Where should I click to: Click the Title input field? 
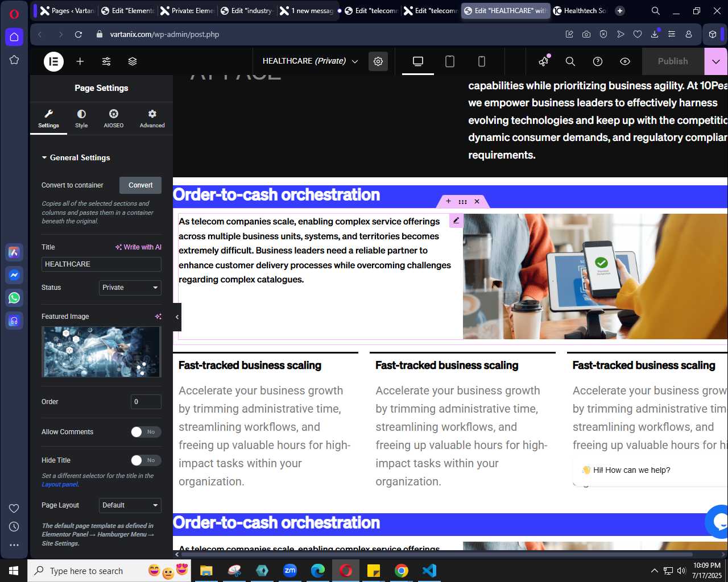coord(101,264)
